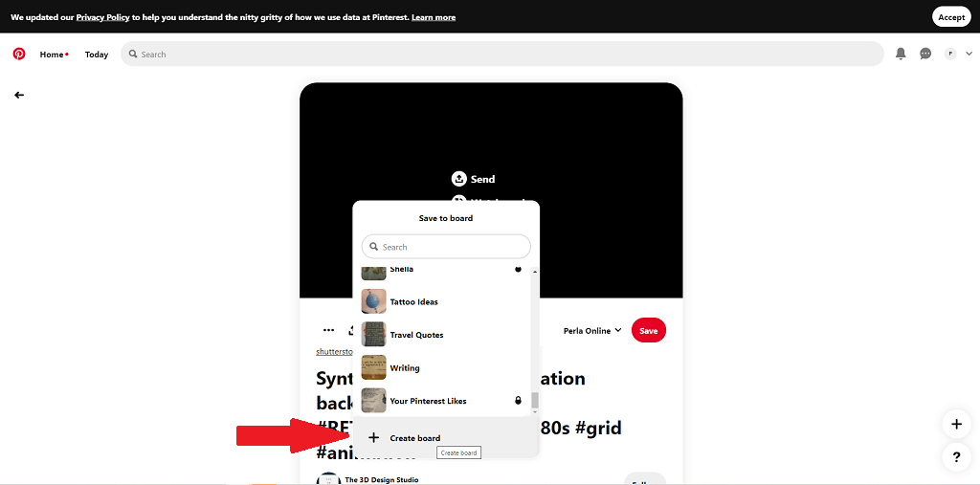Select the Tattoo Ideas board
Image resolution: width=980 pixels, height=485 pixels.
tap(413, 302)
